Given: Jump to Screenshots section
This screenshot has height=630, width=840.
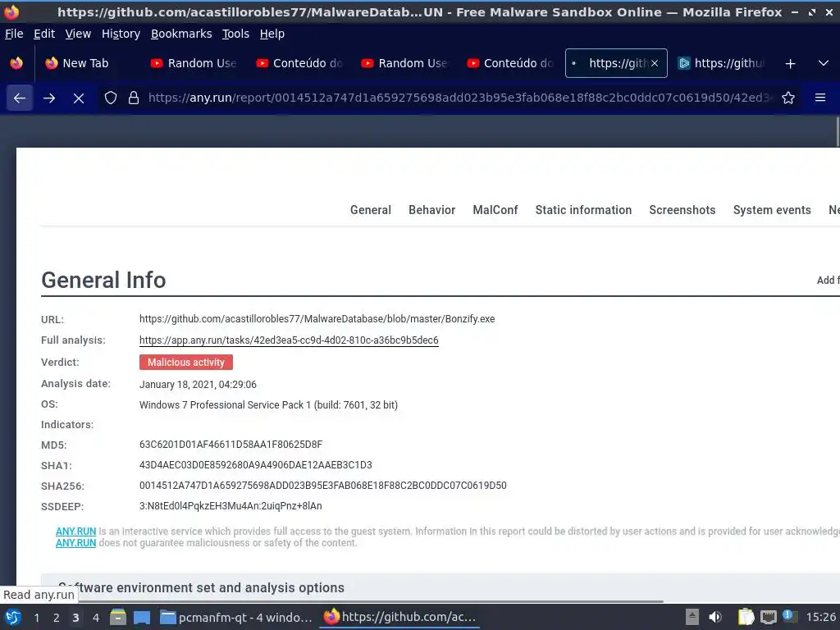Looking at the screenshot, I should [x=682, y=210].
